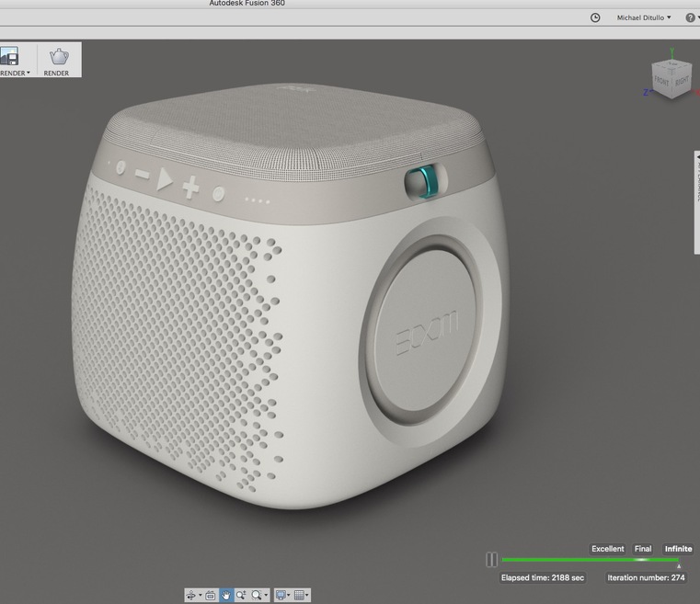The width and height of the screenshot is (700, 604).
Task: Set render quality to Final
Action: 643,549
